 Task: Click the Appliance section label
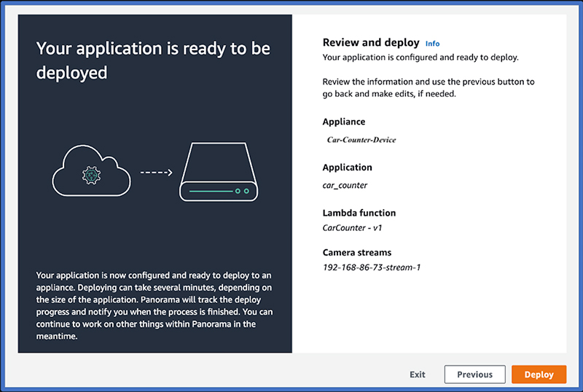point(343,122)
